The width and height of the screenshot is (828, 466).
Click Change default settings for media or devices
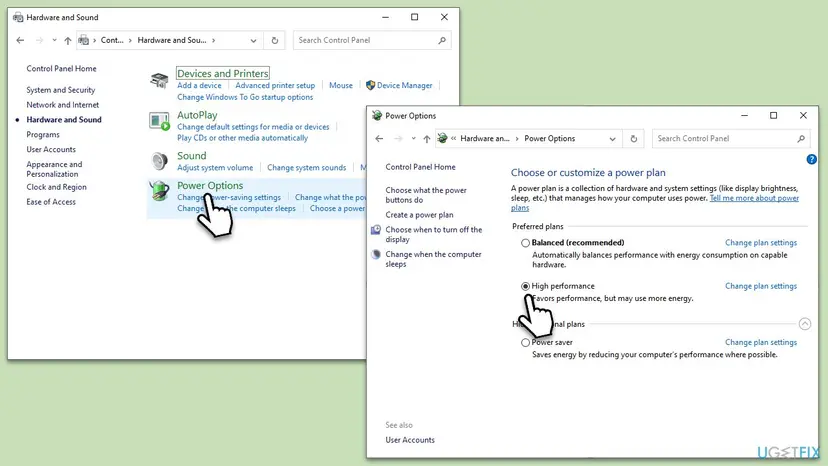[253, 127]
